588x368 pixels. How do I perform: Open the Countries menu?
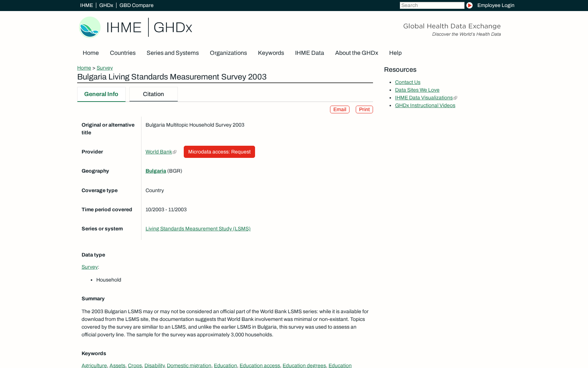123,53
